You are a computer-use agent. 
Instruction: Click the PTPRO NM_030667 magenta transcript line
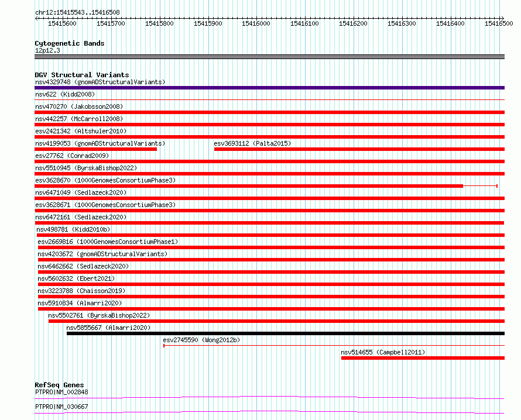click(x=269, y=412)
